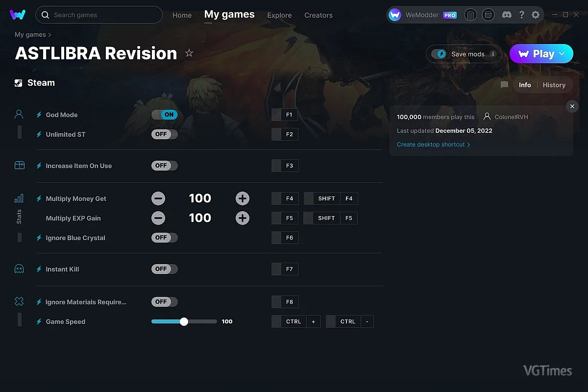Favorite ASTLIBRA Revision with the star icon
Viewport: 588px width, 392px height.
point(189,53)
